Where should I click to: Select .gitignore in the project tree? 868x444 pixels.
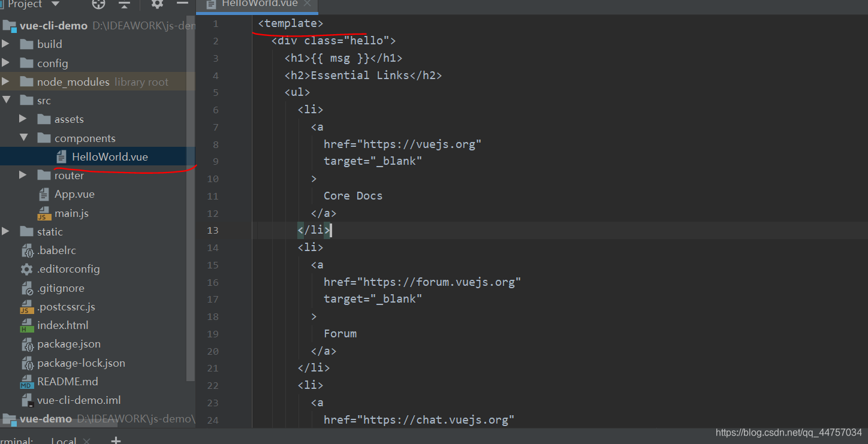pyautogui.click(x=61, y=288)
